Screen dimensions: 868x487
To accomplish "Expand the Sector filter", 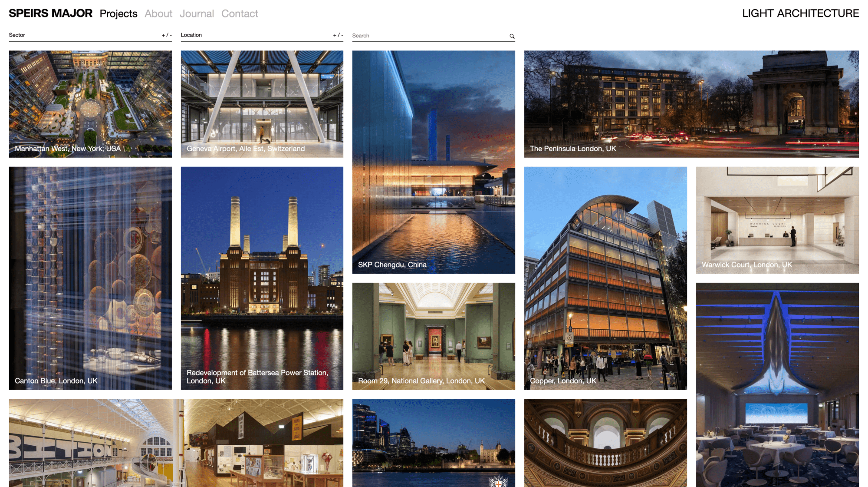I will pos(167,35).
